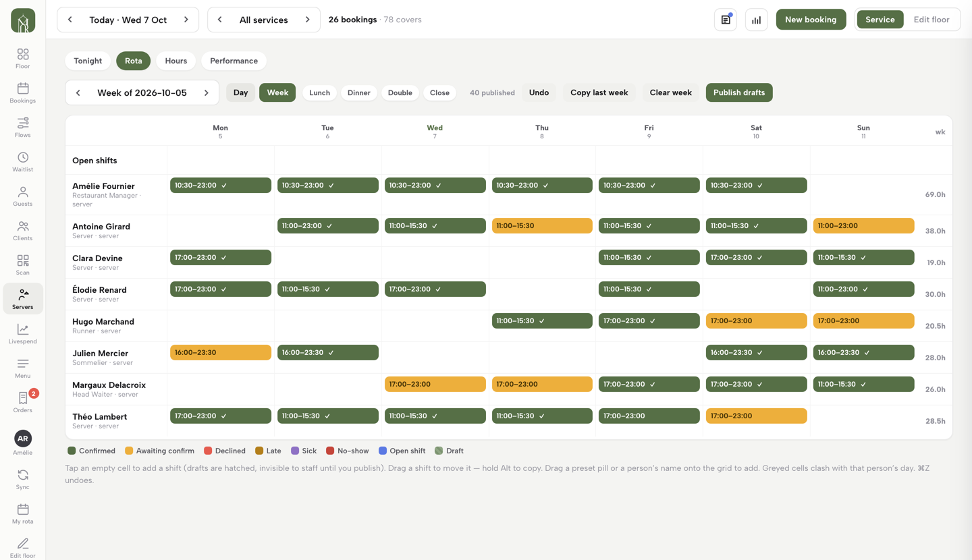Switch to Service mode toggle
This screenshot has width=972, height=560.
click(x=880, y=20)
